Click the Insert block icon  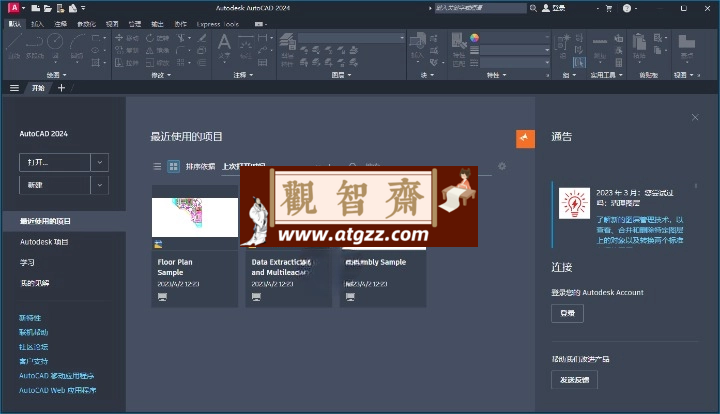(x=417, y=41)
